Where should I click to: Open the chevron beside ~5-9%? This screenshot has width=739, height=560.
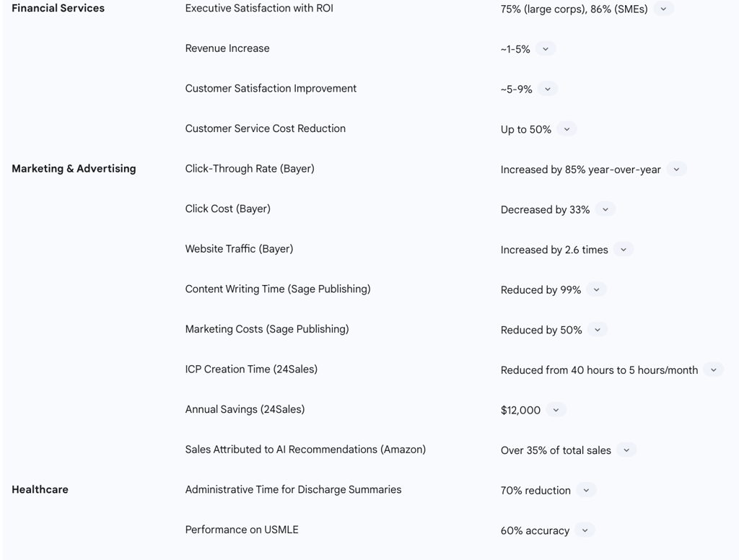point(547,89)
